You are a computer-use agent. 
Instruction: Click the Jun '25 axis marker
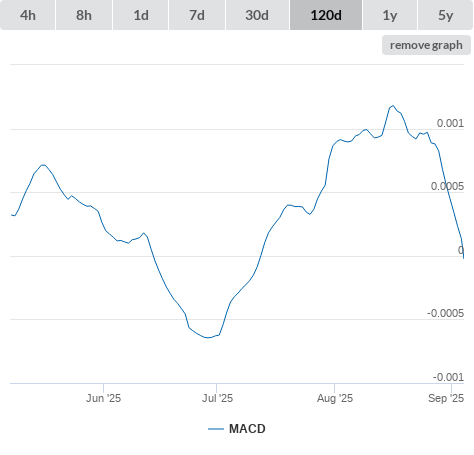pyautogui.click(x=103, y=398)
